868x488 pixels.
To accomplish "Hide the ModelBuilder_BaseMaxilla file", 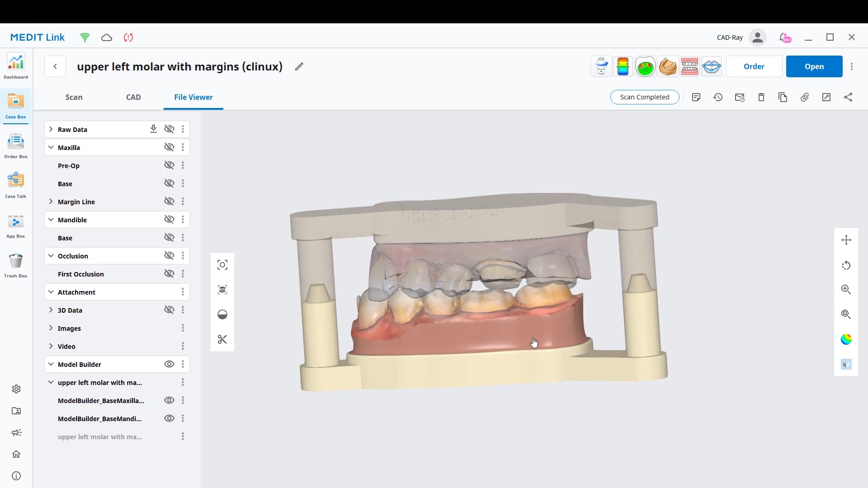I will (x=169, y=400).
